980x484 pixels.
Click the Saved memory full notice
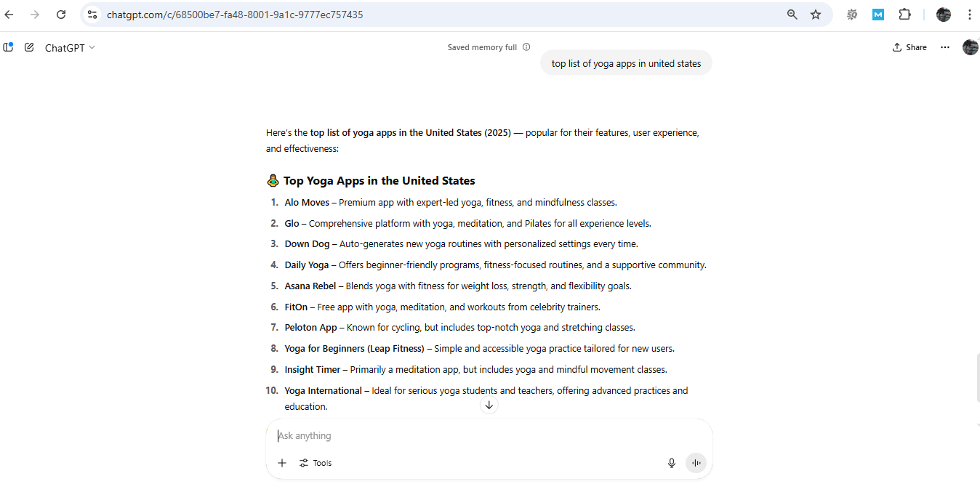click(482, 47)
